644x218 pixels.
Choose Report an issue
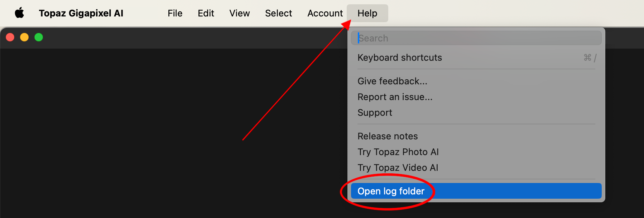395,96
